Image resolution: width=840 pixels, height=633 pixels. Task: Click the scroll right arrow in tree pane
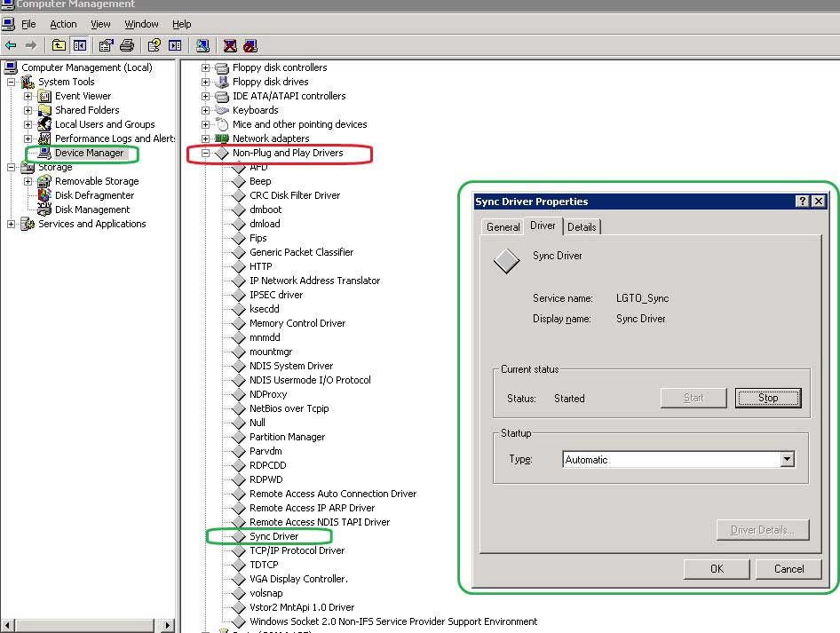pyautogui.click(x=167, y=626)
